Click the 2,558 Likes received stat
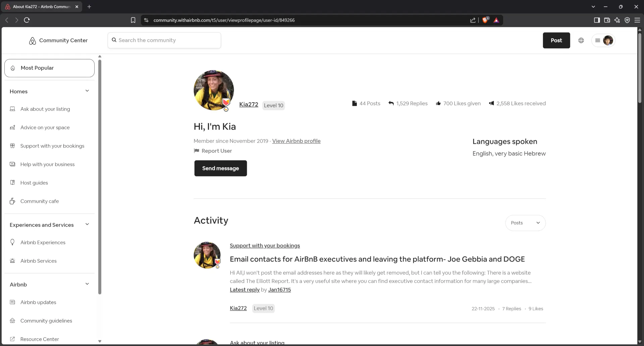This screenshot has width=644, height=346. tap(517, 104)
